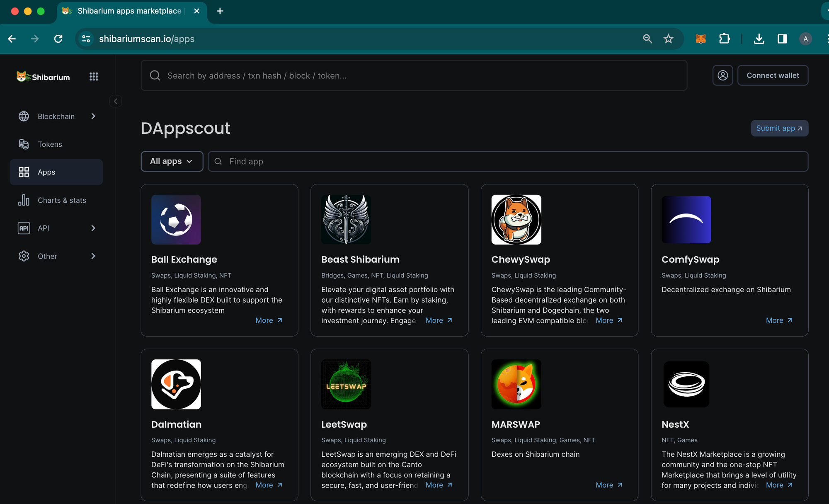Image resolution: width=829 pixels, height=504 pixels.
Task: Click the NestX app icon
Action: click(x=686, y=384)
